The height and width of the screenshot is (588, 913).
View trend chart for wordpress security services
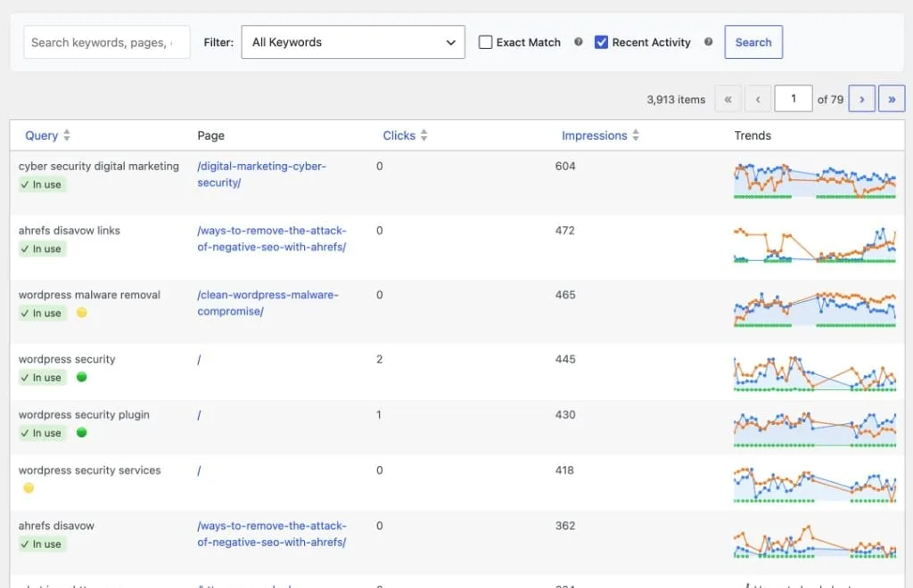click(x=815, y=485)
